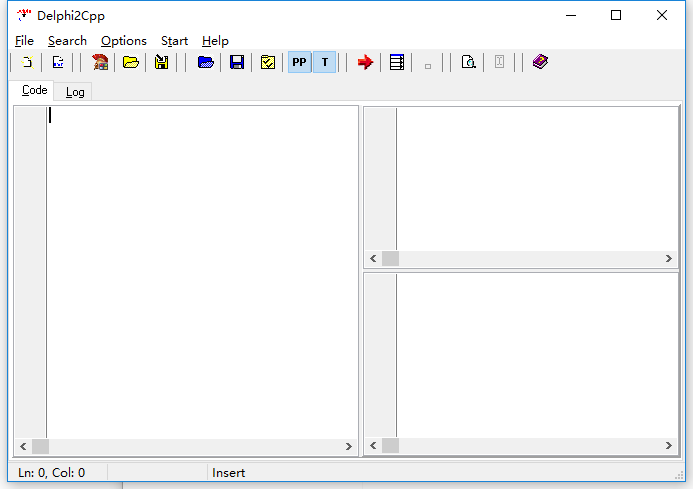Image resolution: width=693 pixels, height=489 pixels.
Task: Click right scroll arrow of lower right pane
Action: [x=669, y=446]
